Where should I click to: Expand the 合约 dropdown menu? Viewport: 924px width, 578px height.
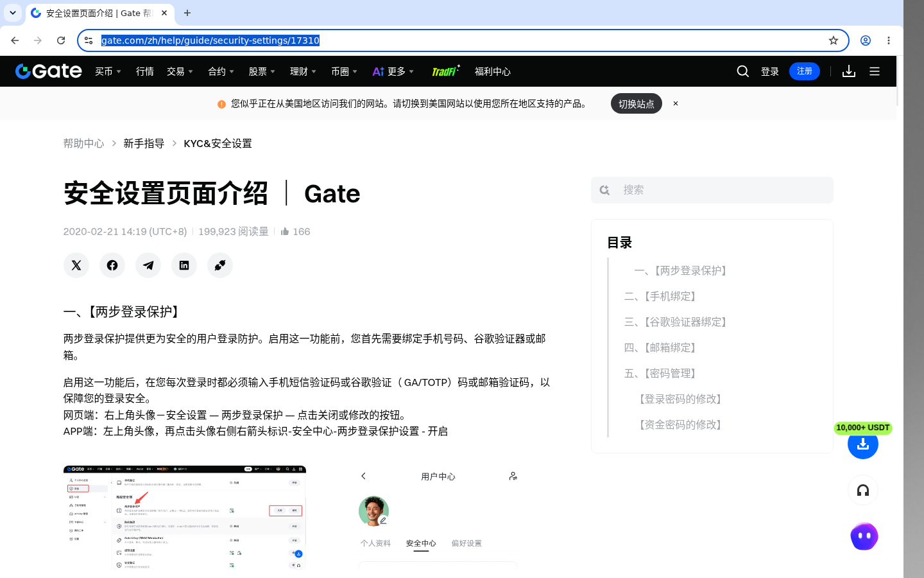(x=221, y=71)
